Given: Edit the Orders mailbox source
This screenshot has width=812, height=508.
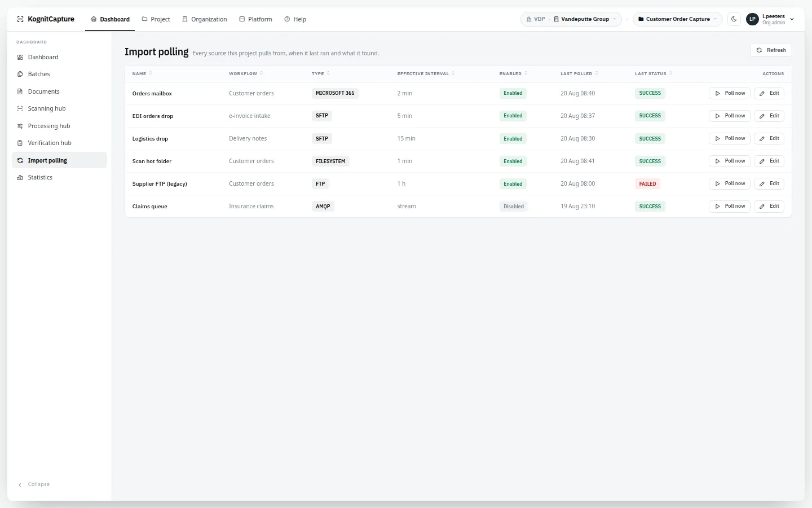Looking at the screenshot, I should click(769, 93).
